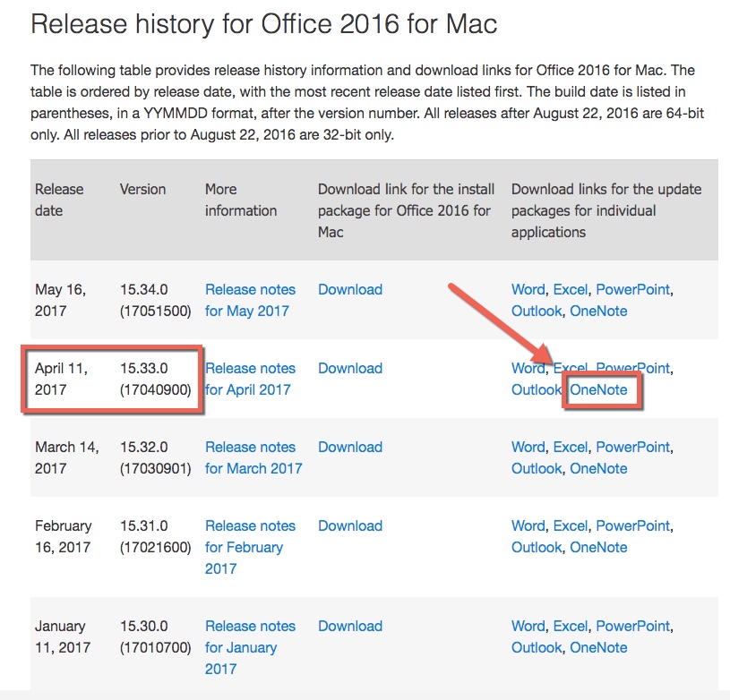The image size is (730, 700).
Task: Open Release notes for March 2017
Action: 253,457
